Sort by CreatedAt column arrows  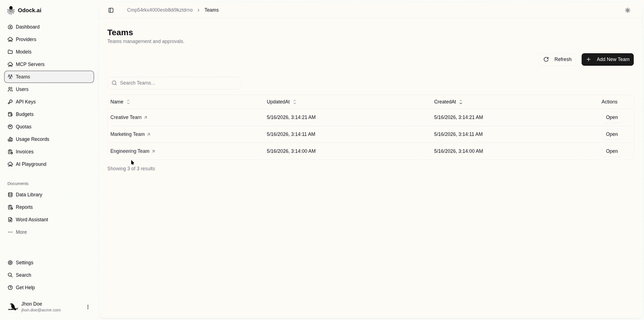pos(460,102)
